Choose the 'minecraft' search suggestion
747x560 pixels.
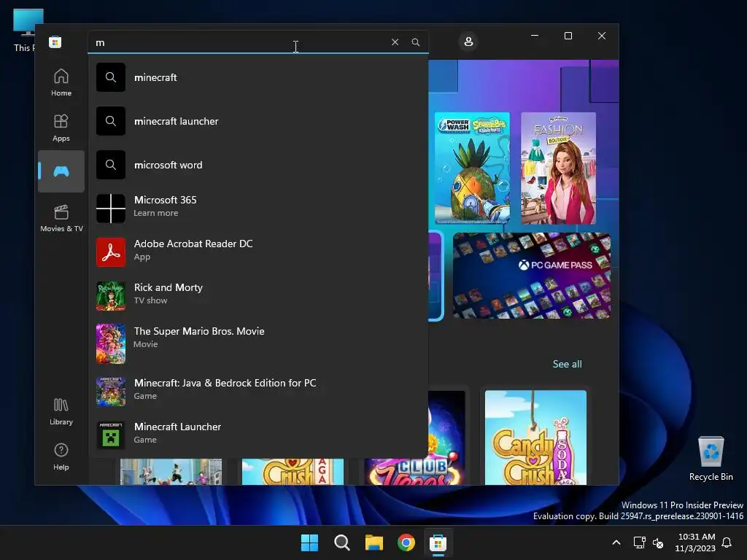point(258,77)
